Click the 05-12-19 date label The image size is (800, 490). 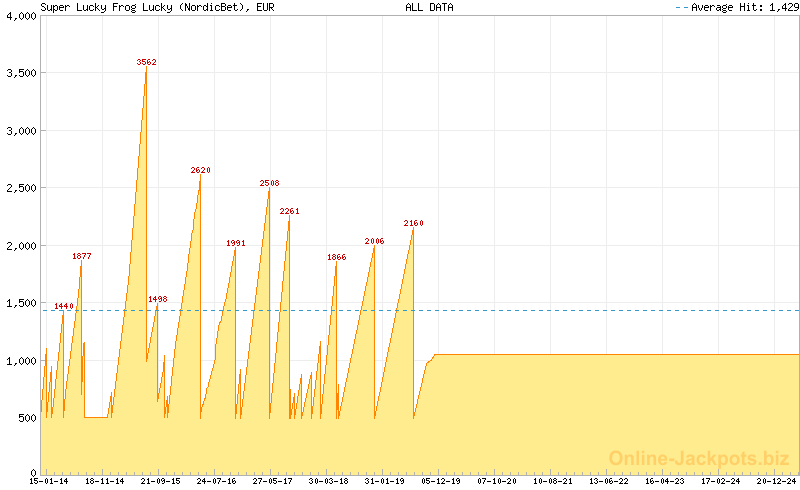(441, 481)
